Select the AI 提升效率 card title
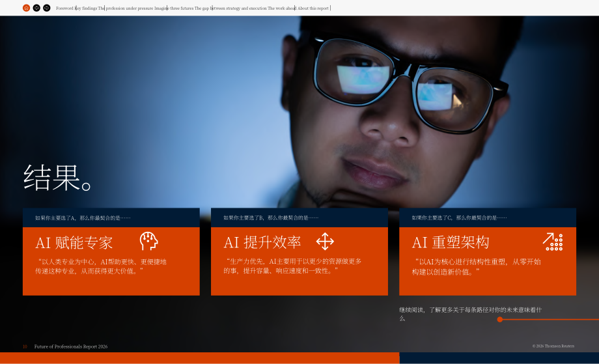Screen dimensions: 599x364 [262, 242]
